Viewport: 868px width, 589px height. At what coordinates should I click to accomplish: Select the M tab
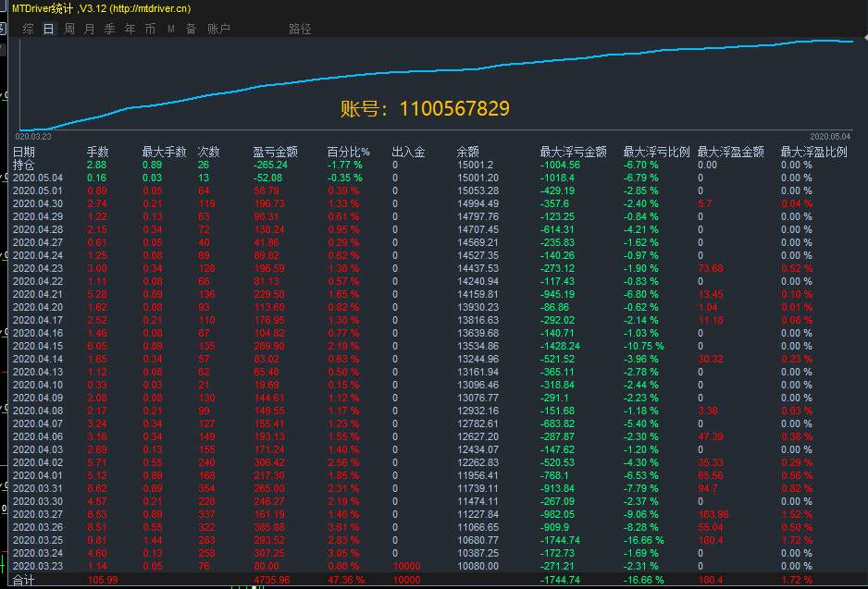[x=171, y=29]
